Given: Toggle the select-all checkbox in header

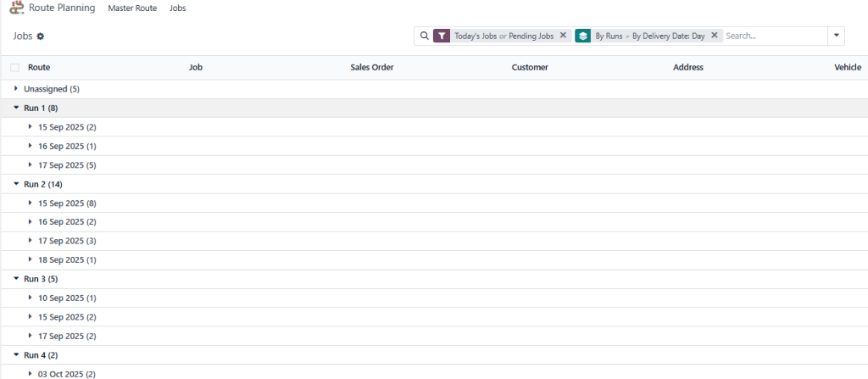Looking at the screenshot, I should 14,67.
